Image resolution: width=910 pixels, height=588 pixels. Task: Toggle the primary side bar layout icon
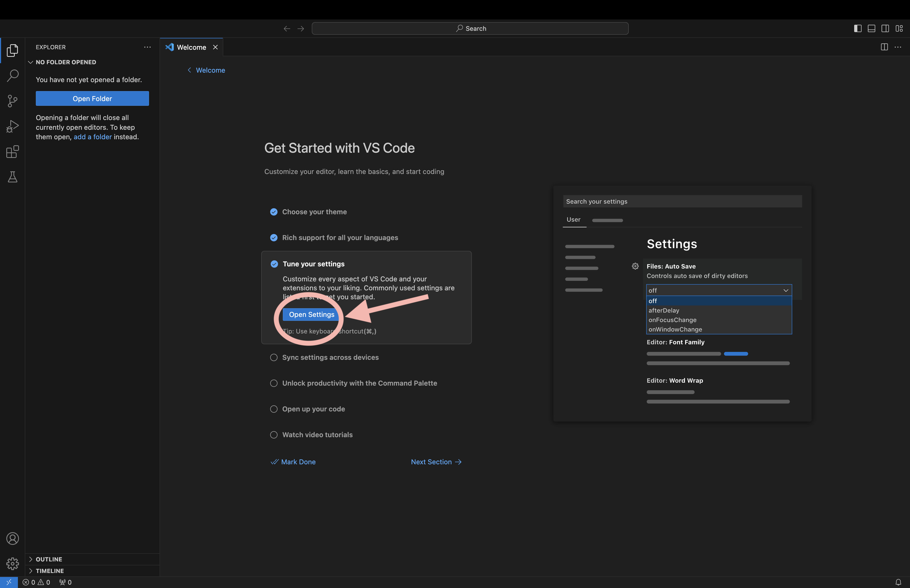coord(858,29)
